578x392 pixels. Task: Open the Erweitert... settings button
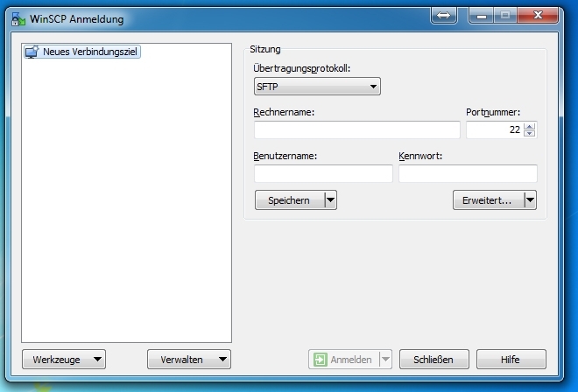click(x=487, y=200)
